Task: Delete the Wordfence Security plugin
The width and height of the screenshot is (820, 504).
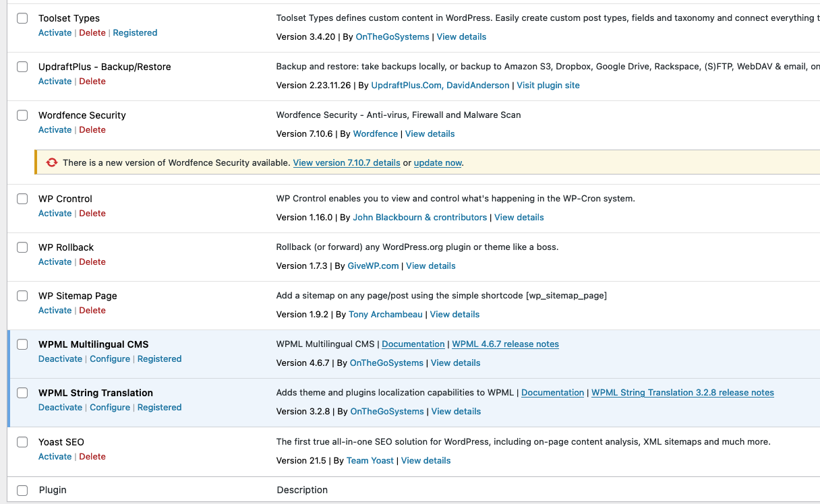Action: point(92,129)
